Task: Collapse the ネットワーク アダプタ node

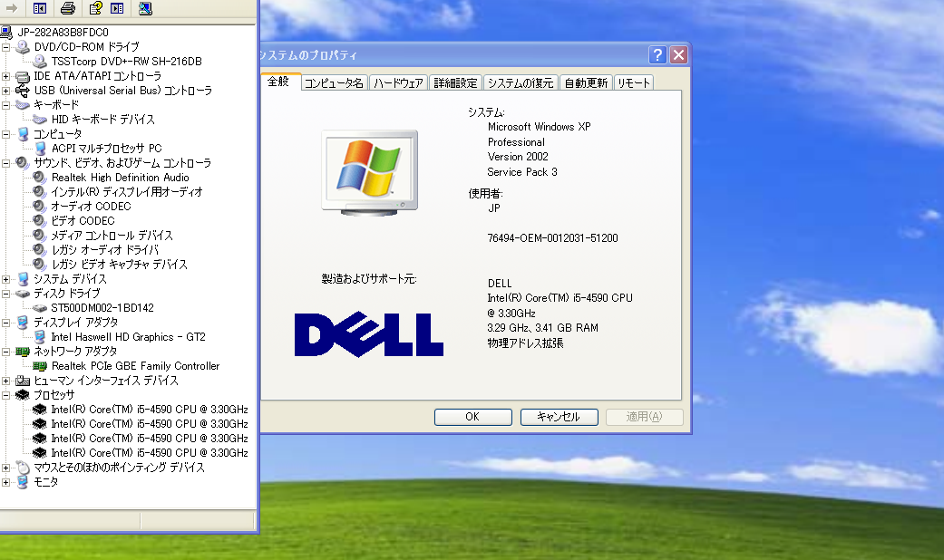Action: click(x=6, y=352)
